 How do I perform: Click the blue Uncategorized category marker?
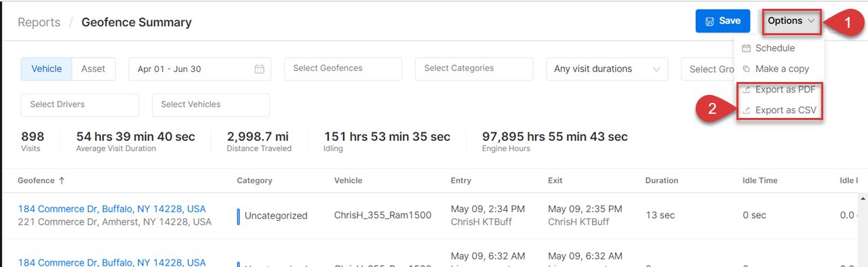point(238,215)
